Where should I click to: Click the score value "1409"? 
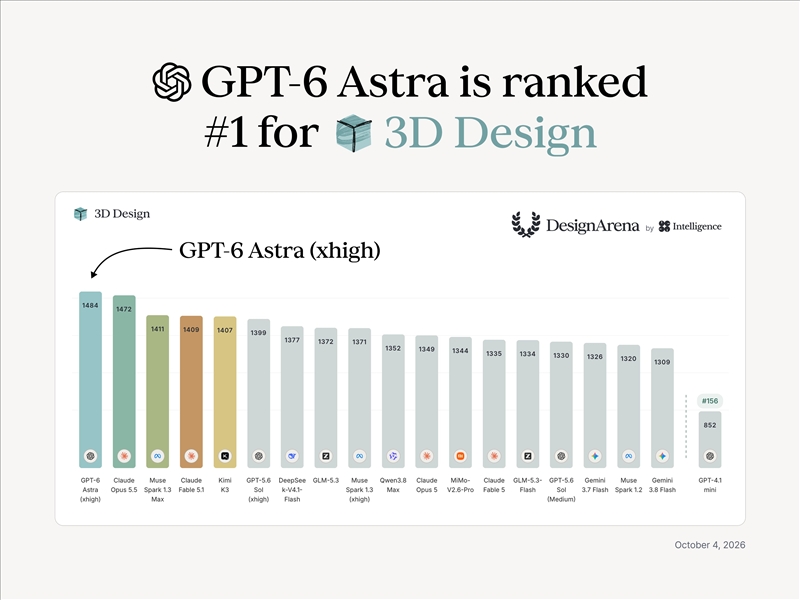pyautogui.click(x=191, y=330)
